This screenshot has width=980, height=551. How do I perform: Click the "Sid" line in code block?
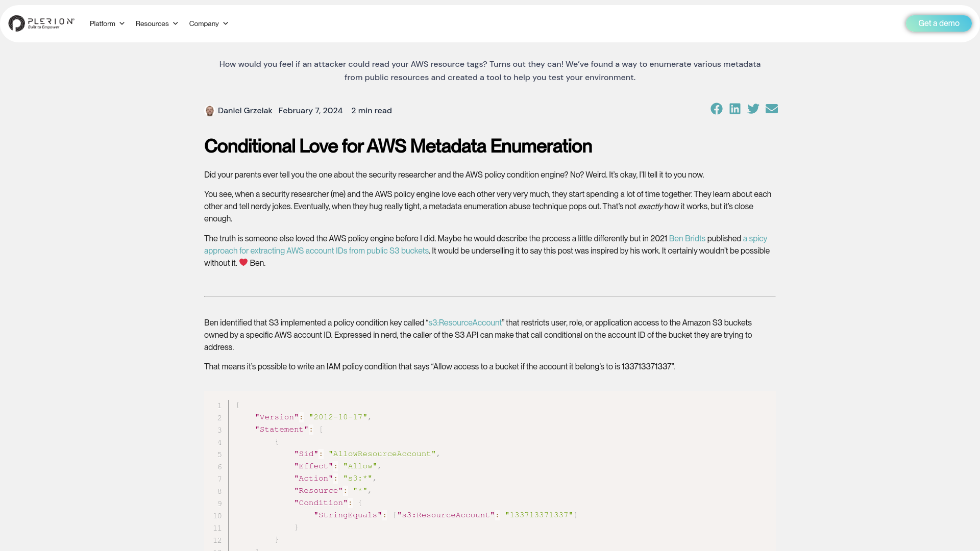coord(367,454)
